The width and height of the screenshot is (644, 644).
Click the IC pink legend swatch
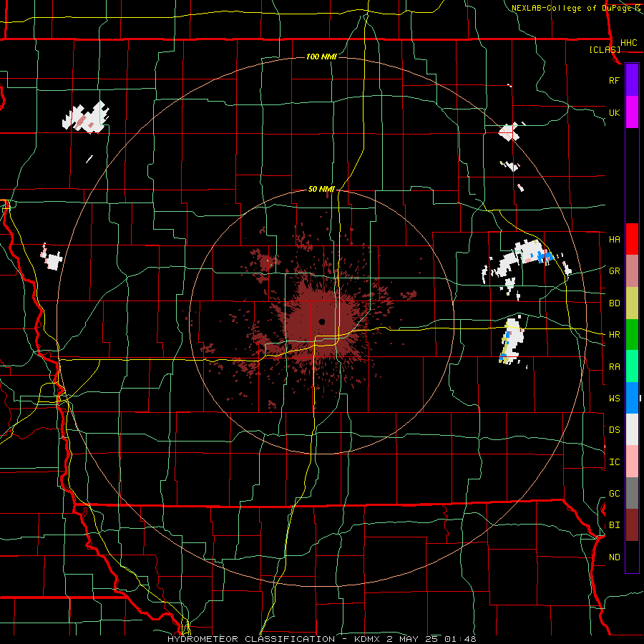(x=632, y=462)
